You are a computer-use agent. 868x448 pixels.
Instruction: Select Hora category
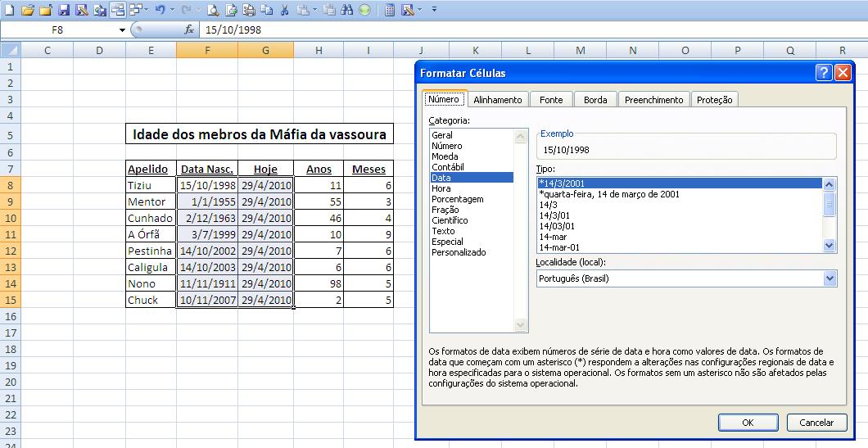471,188
